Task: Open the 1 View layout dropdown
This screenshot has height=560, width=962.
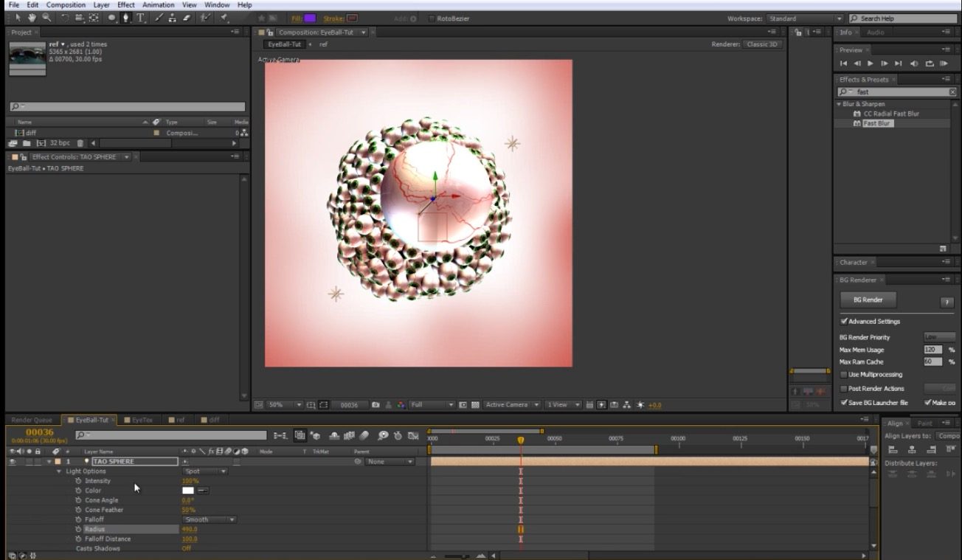Action: tap(564, 405)
